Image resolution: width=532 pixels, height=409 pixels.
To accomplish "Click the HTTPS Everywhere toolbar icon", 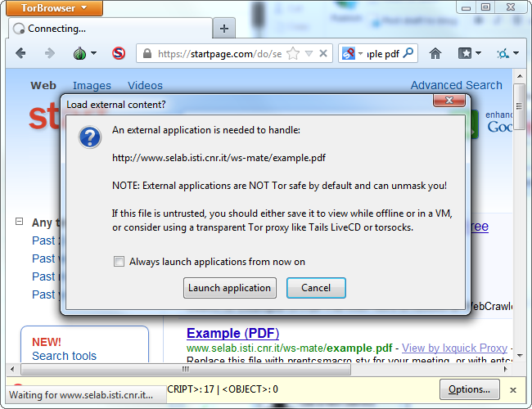I will point(503,54).
